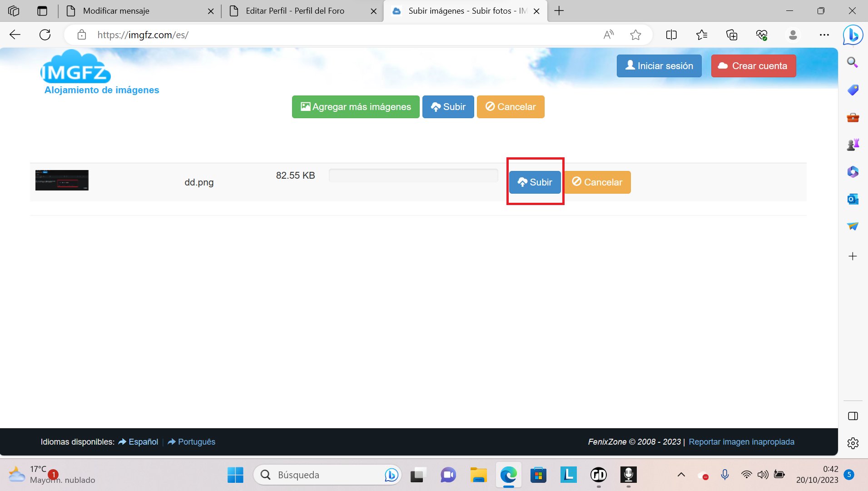The height and width of the screenshot is (491, 868).
Task: Open File Explorer from the taskbar
Action: [x=478, y=475]
